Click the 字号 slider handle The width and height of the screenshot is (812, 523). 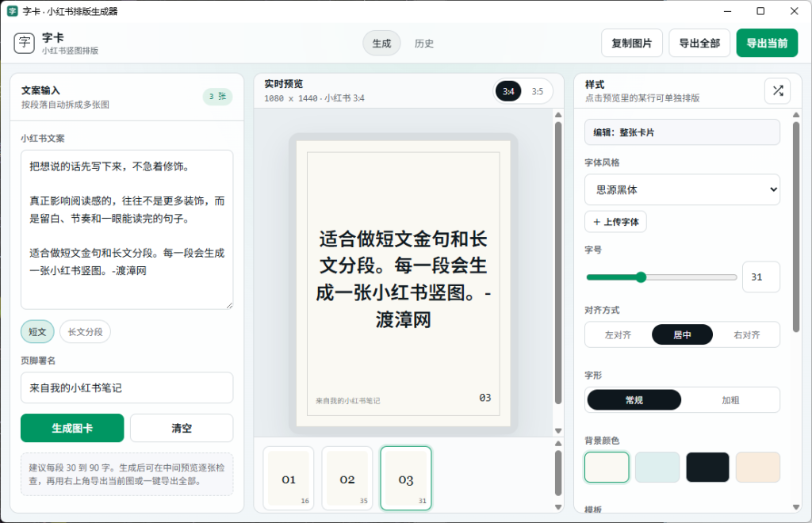641,277
